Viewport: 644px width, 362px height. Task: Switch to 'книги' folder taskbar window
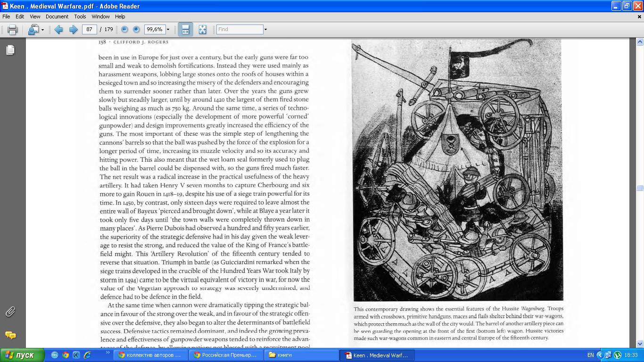pyautogui.click(x=301, y=355)
